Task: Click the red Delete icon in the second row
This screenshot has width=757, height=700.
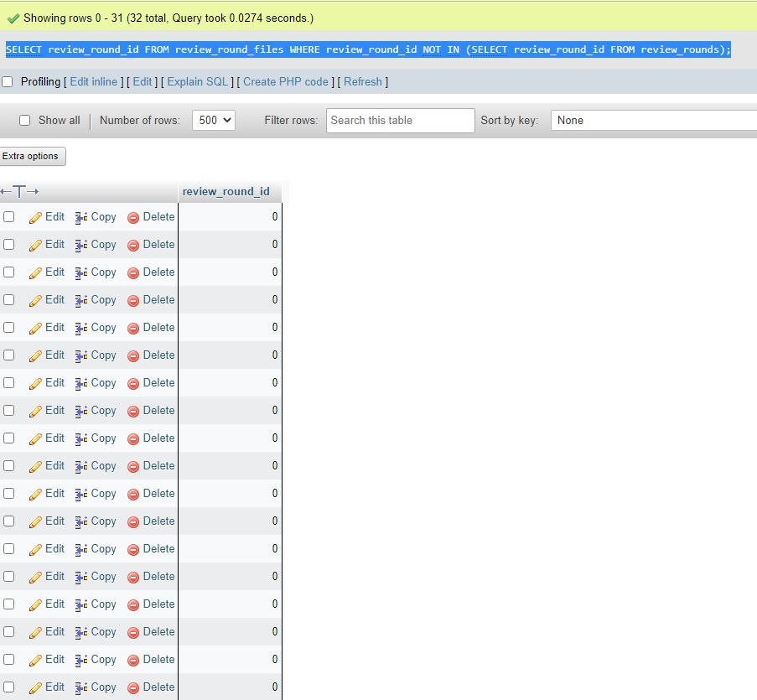Action: click(x=133, y=246)
